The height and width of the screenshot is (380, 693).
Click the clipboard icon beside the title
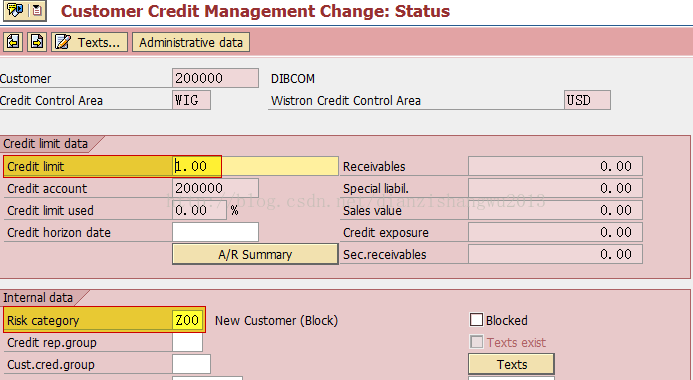[38, 10]
